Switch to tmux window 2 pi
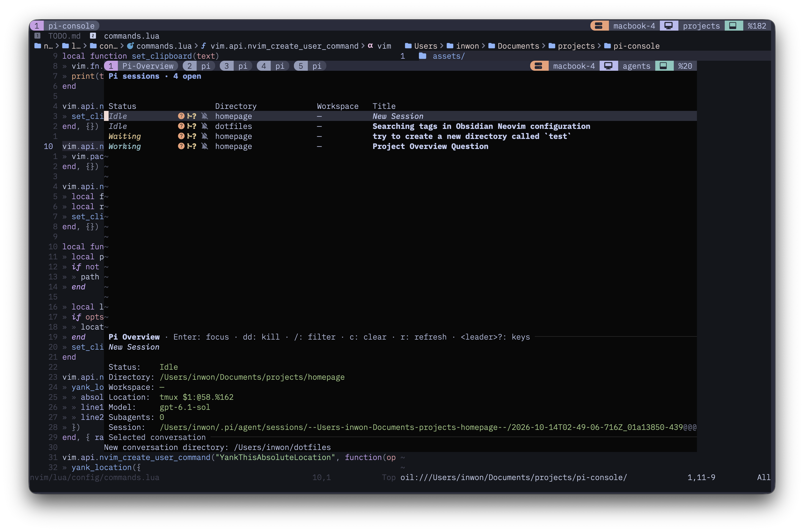 click(199, 66)
